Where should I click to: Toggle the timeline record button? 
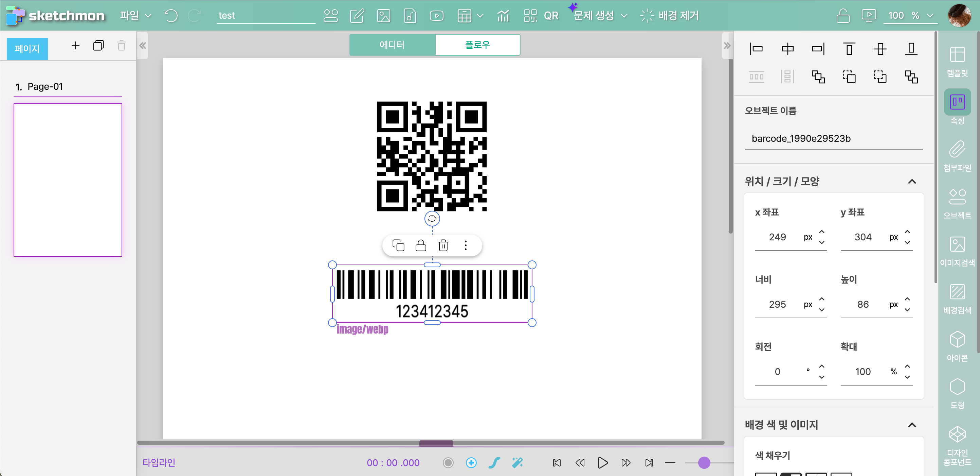[x=448, y=462]
